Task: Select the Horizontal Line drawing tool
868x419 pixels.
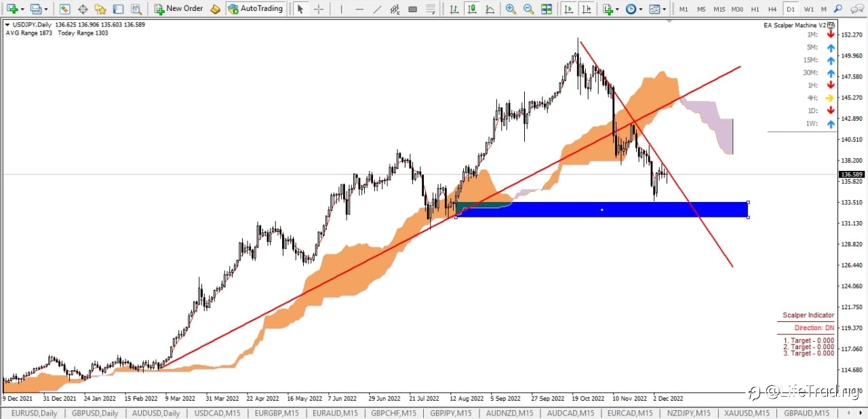Action: [x=359, y=9]
